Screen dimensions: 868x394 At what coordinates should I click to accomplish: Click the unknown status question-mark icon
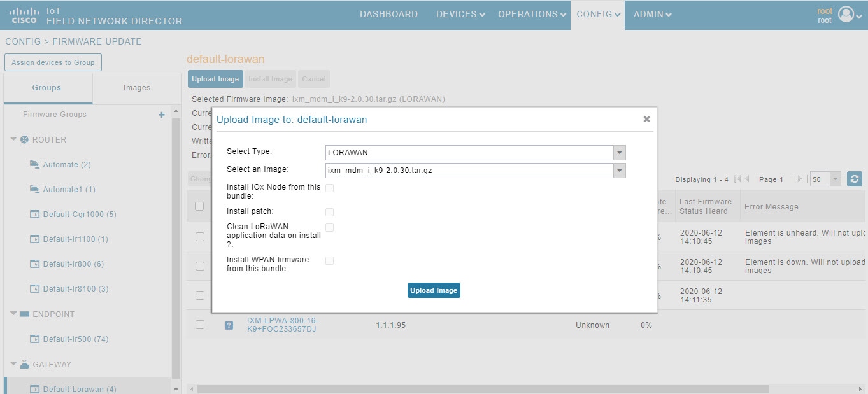pyautogui.click(x=229, y=325)
